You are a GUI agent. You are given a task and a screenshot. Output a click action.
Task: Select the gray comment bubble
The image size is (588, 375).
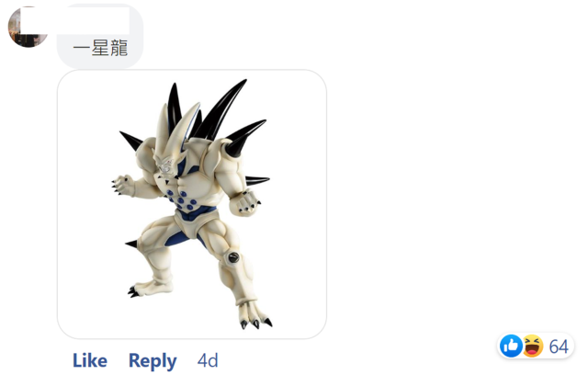pyautogui.click(x=100, y=37)
